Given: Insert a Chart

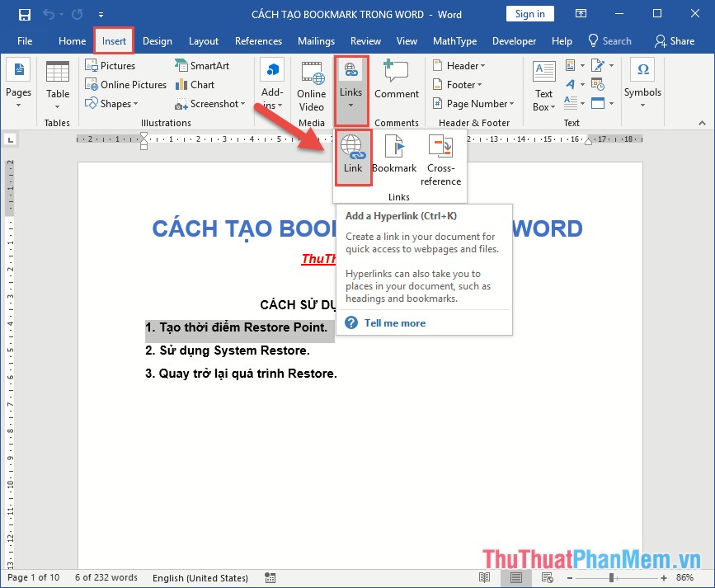Looking at the screenshot, I should click(195, 84).
